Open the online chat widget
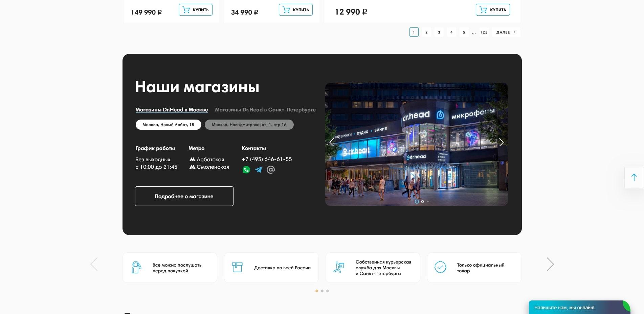644x314 pixels. coord(575,308)
